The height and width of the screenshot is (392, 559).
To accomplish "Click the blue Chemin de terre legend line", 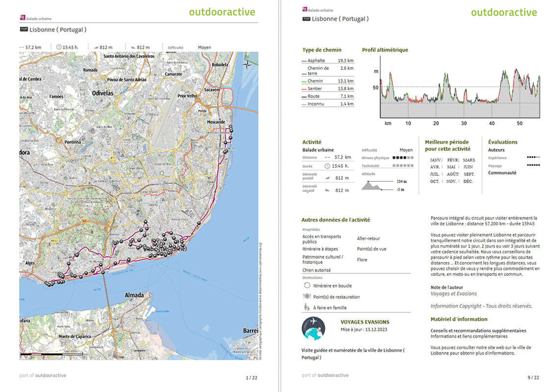I will coord(304,74).
